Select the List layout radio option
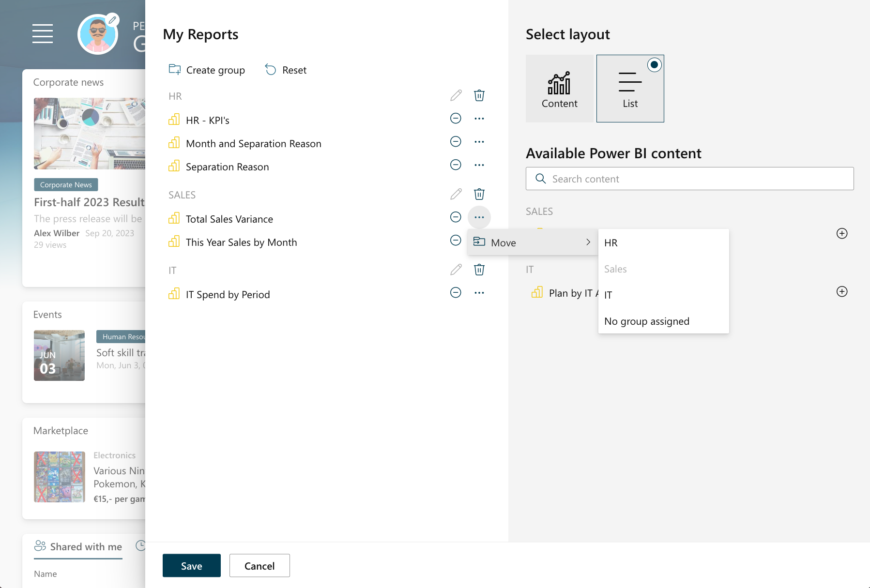The image size is (870, 588). (x=654, y=65)
